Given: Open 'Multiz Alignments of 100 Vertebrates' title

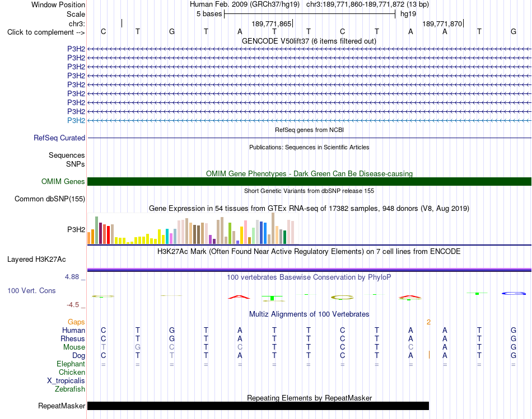Looking at the screenshot, I should tap(309, 314).
